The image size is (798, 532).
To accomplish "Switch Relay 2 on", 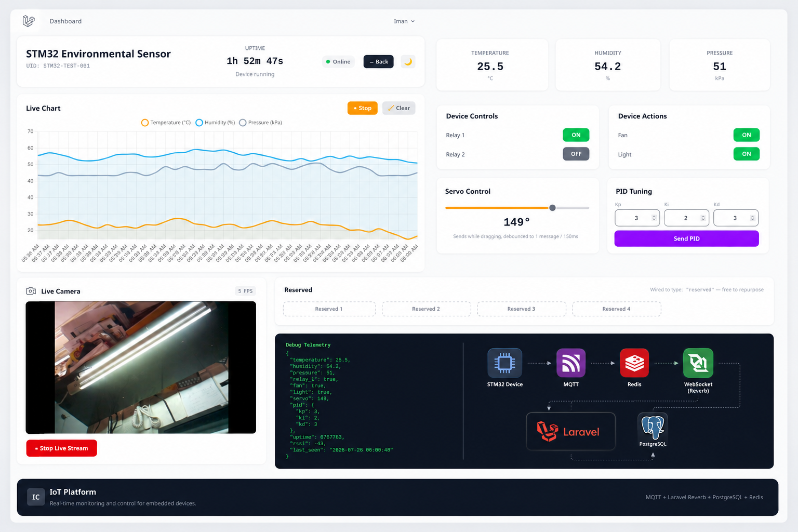I will pos(576,154).
